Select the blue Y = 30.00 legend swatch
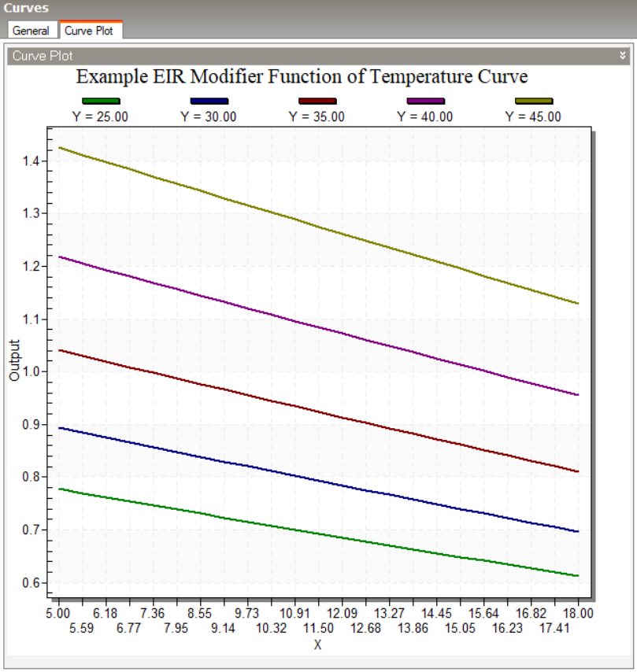 pos(209,101)
